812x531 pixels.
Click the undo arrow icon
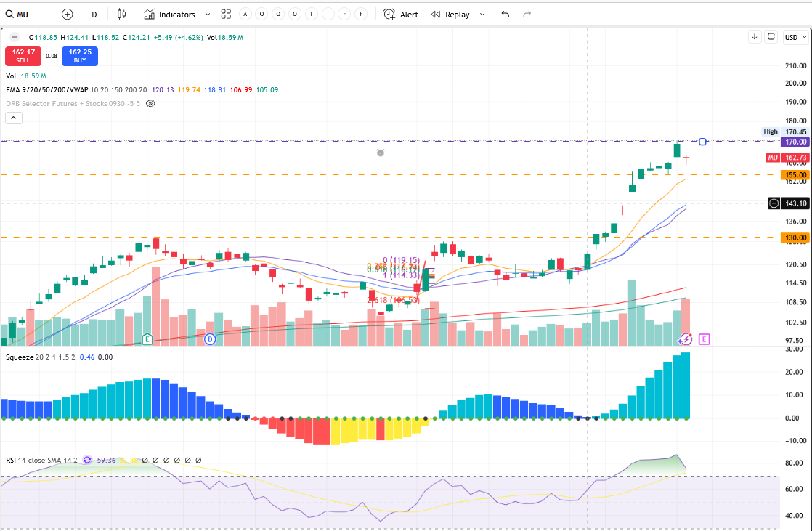(505, 13)
